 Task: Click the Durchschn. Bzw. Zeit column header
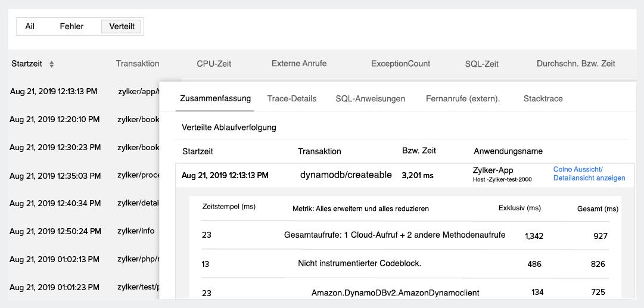point(576,63)
